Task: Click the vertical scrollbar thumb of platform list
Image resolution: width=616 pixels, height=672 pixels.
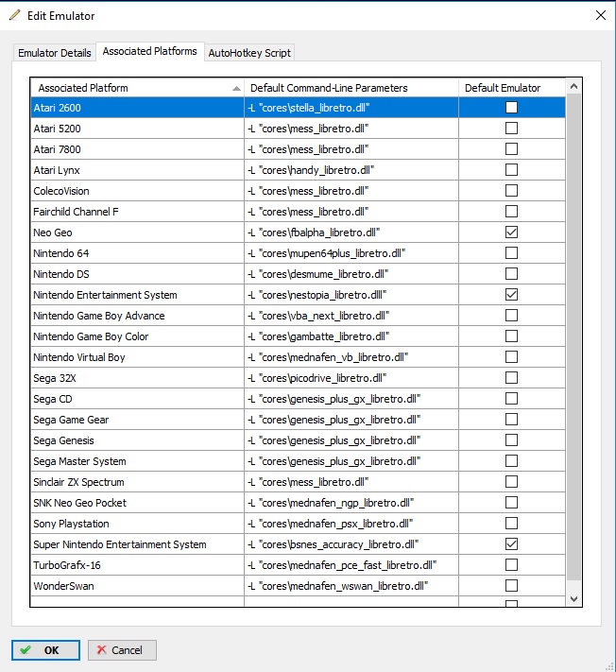Action: [574, 336]
